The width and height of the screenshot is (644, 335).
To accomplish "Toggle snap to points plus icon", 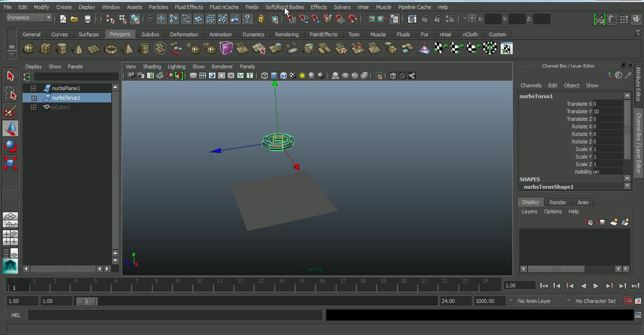I will (161, 19).
